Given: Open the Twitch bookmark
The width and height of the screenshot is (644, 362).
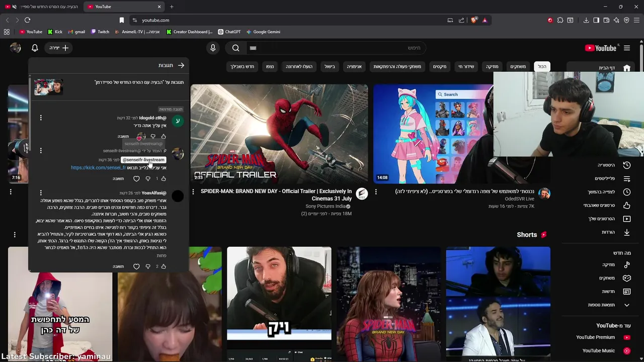Looking at the screenshot, I should pyautogui.click(x=100, y=32).
